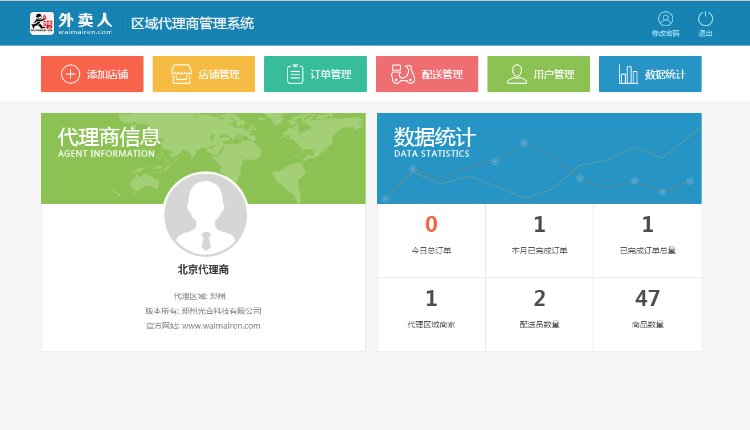750x430 pixels.
Task: View 配送员数量 statistic tile
Action: [539, 314]
